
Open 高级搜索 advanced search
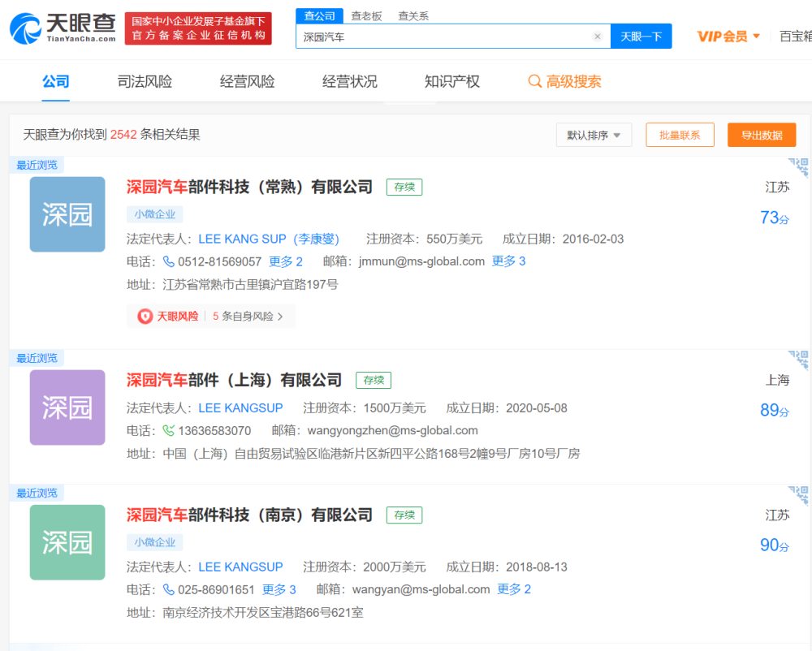tap(573, 82)
